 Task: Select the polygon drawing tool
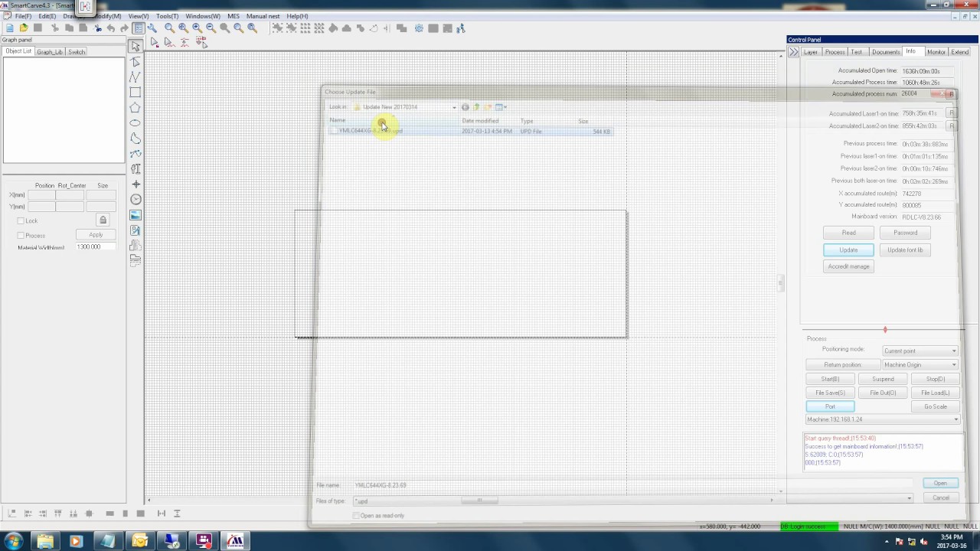tap(136, 108)
